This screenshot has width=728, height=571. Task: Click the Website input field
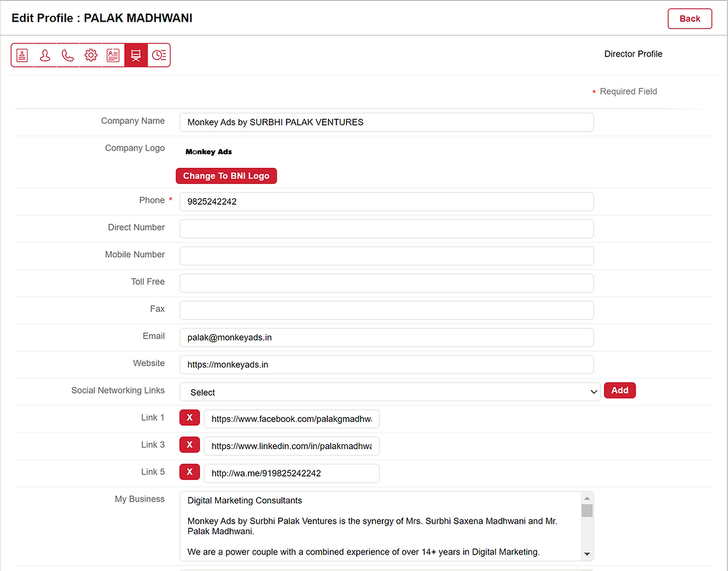click(386, 365)
